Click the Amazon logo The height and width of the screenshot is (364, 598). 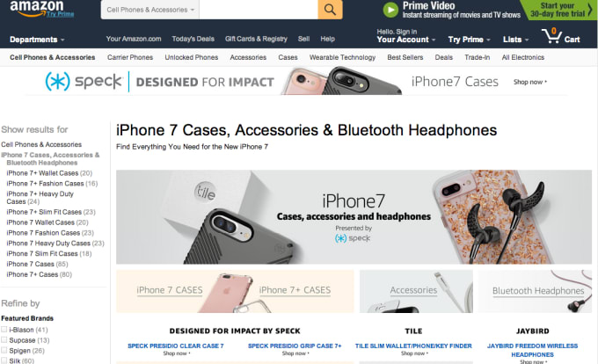tap(37, 9)
